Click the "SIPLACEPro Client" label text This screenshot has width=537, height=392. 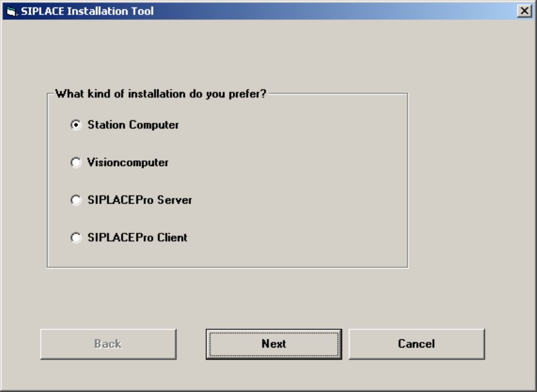click(137, 238)
